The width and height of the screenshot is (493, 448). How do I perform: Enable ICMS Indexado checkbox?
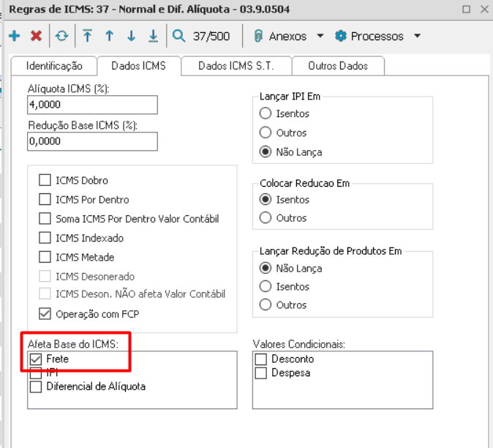45,238
